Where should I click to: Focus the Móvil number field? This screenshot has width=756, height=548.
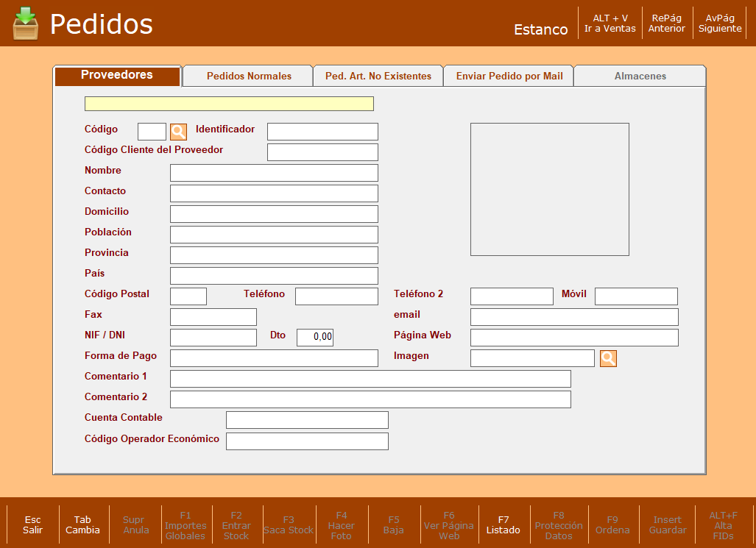click(637, 296)
